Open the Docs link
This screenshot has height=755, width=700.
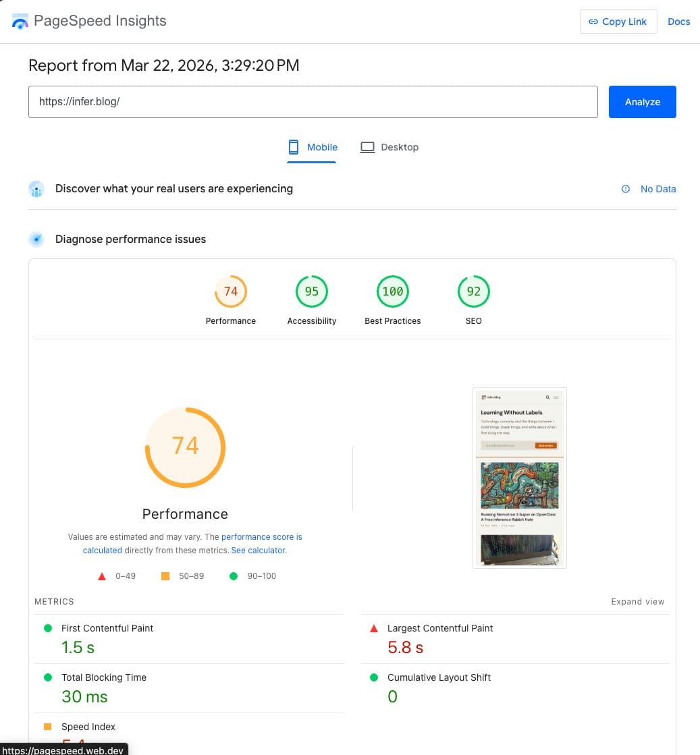tap(678, 22)
